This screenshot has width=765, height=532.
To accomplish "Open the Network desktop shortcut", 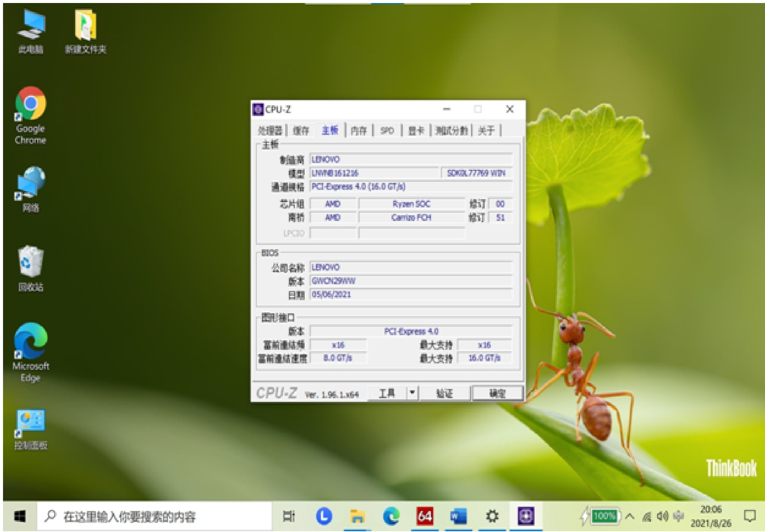I will (30, 190).
